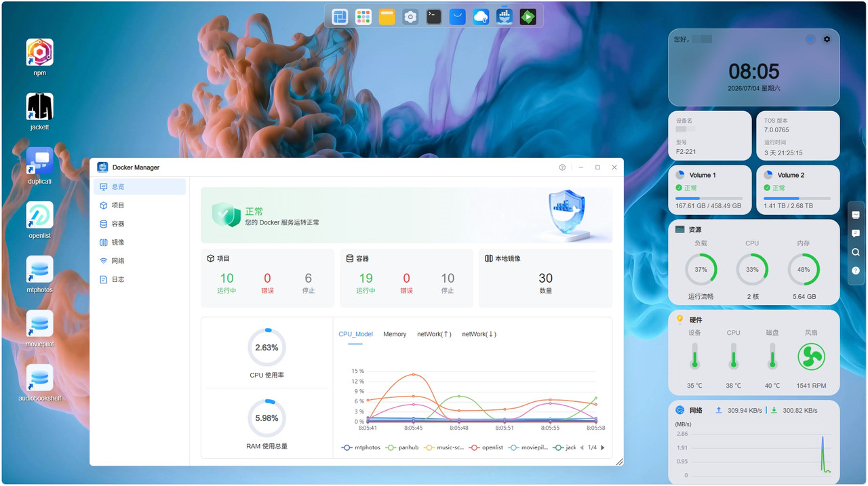Launch the terminal from the dock

tap(434, 16)
